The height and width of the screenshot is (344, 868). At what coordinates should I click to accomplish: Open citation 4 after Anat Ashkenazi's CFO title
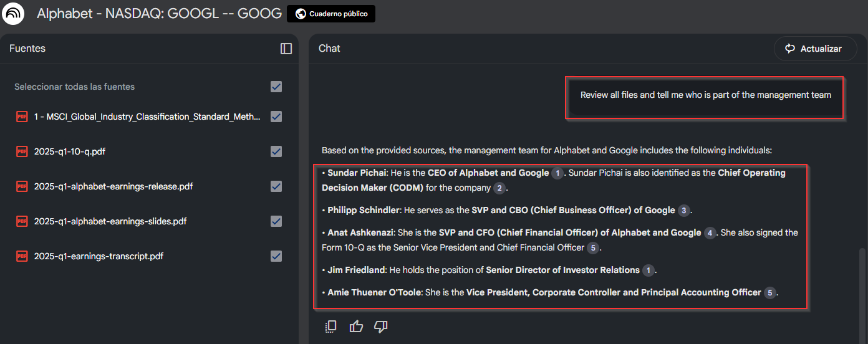point(710,233)
